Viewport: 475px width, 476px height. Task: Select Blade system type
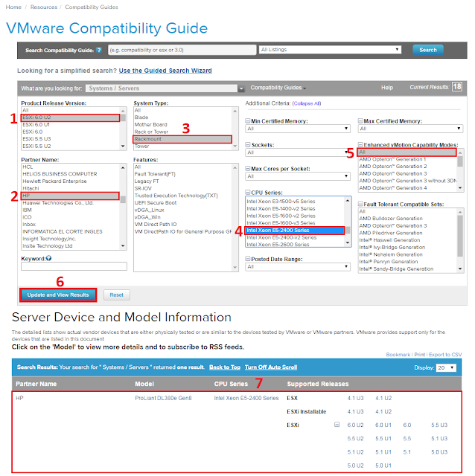pos(182,118)
